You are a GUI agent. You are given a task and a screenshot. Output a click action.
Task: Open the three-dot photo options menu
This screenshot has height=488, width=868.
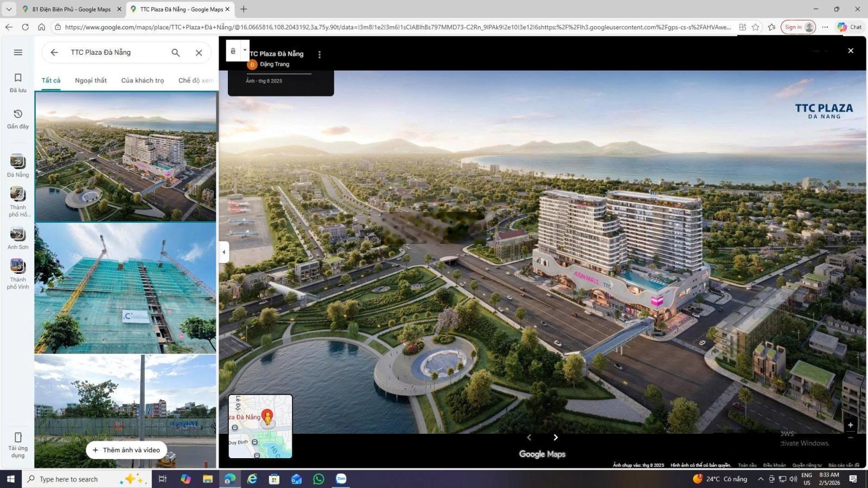tap(319, 55)
